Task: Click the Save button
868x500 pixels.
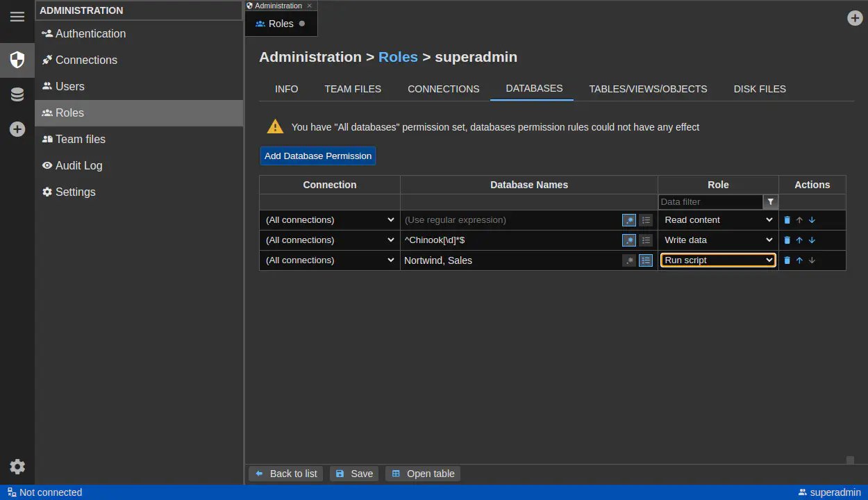Action: tap(354, 474)
